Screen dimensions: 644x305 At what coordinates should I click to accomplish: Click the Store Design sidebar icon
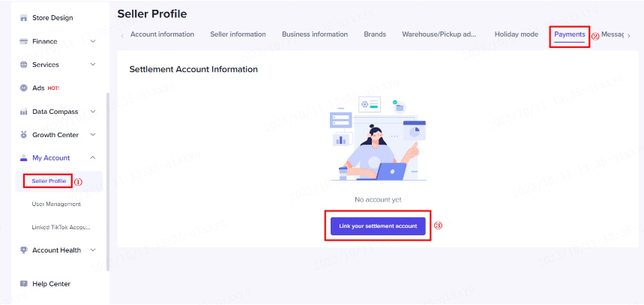click(24, 17)
